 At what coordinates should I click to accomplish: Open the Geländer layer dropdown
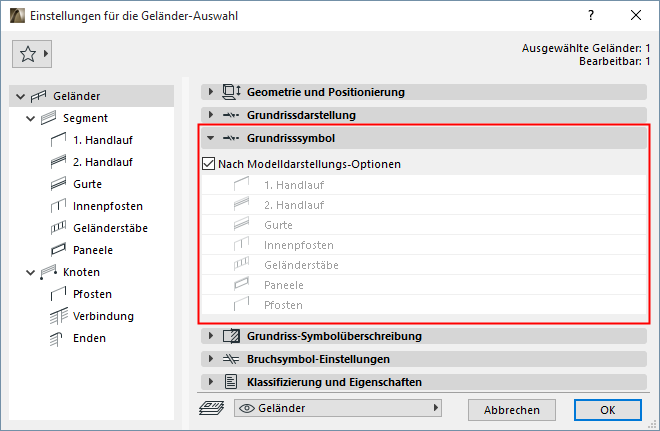coord(337,408)
